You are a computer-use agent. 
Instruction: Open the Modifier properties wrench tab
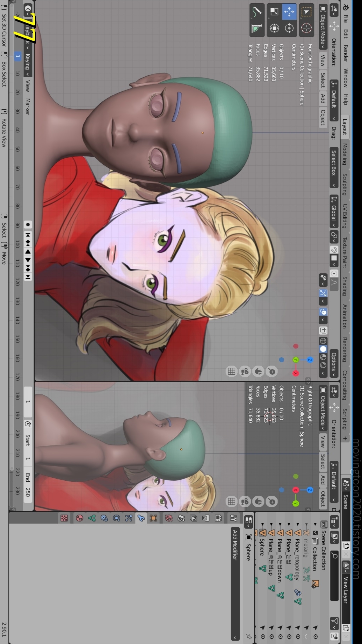(x=141, y=518)
